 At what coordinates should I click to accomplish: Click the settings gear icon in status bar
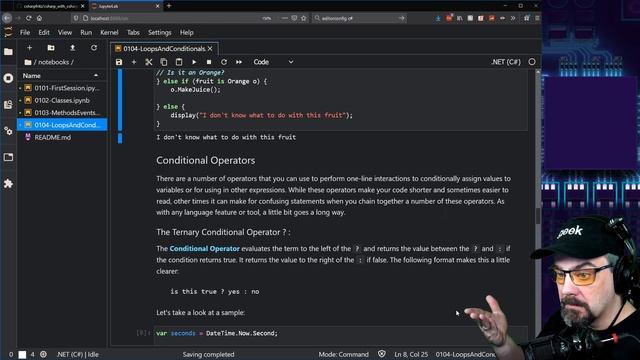click(43, 354)
